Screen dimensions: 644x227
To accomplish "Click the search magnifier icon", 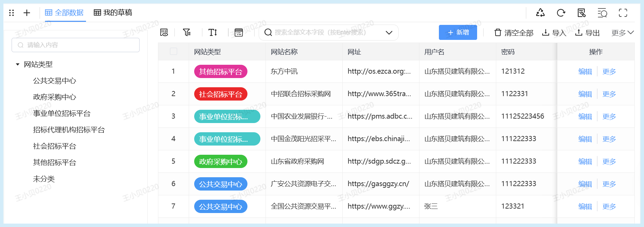I will point(268,32).
